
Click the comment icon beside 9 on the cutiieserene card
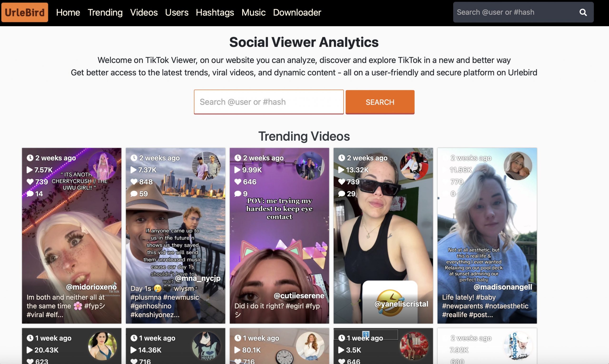(238, 194)
